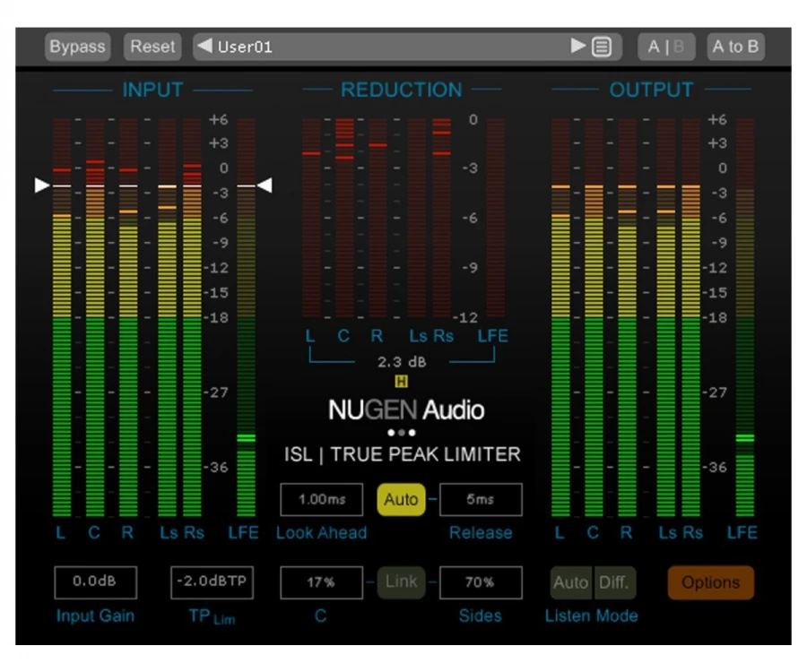Toggle the A|B comparison button
Viewport: 807px width, 672px height.
[x=666, y=47]
